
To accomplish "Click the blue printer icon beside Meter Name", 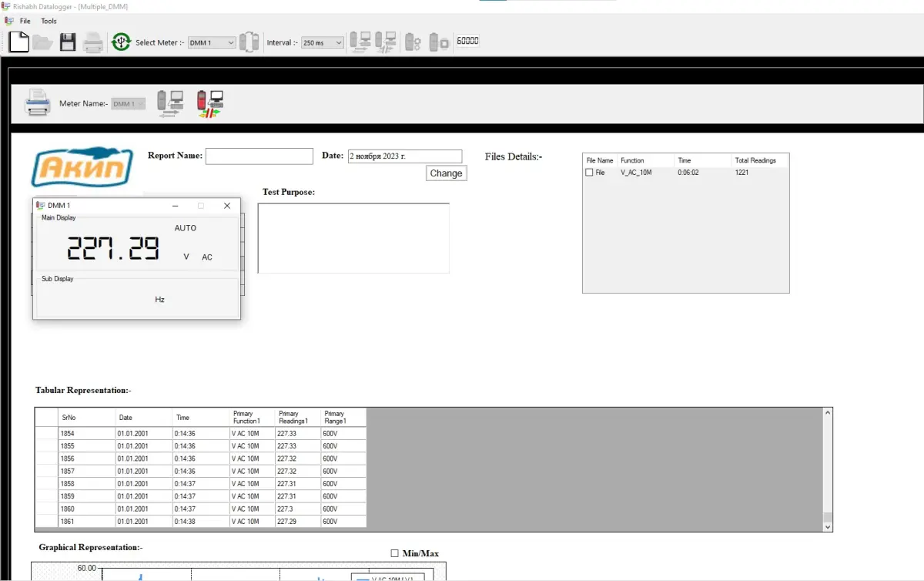I will tap(38, 103).
